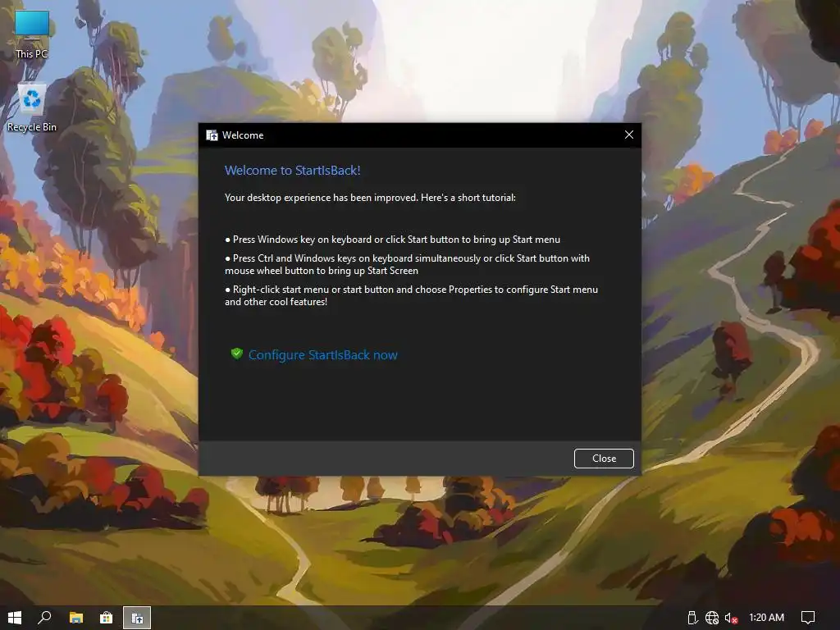Screen dimensions: 840x630
Task: Open the This PC desktop icon
Action: click(32, 34)
